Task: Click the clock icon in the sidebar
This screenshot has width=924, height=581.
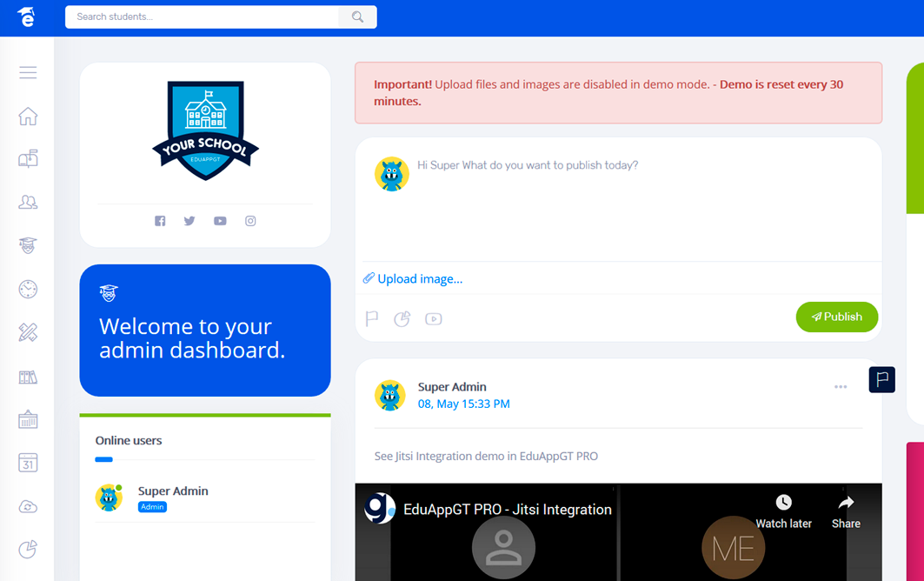Action: 28,289
